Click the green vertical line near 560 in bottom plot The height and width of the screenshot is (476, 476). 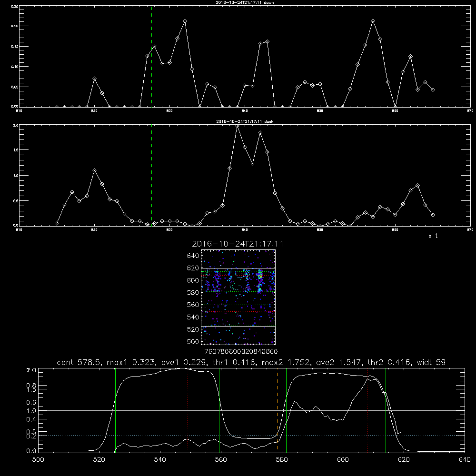(219, 410)
